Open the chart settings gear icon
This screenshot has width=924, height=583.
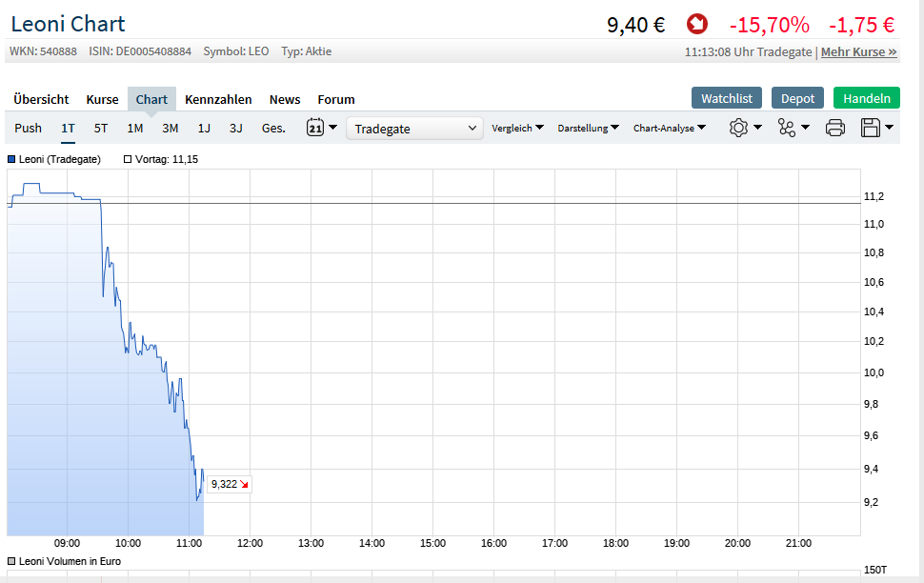[x=738, y=128]
